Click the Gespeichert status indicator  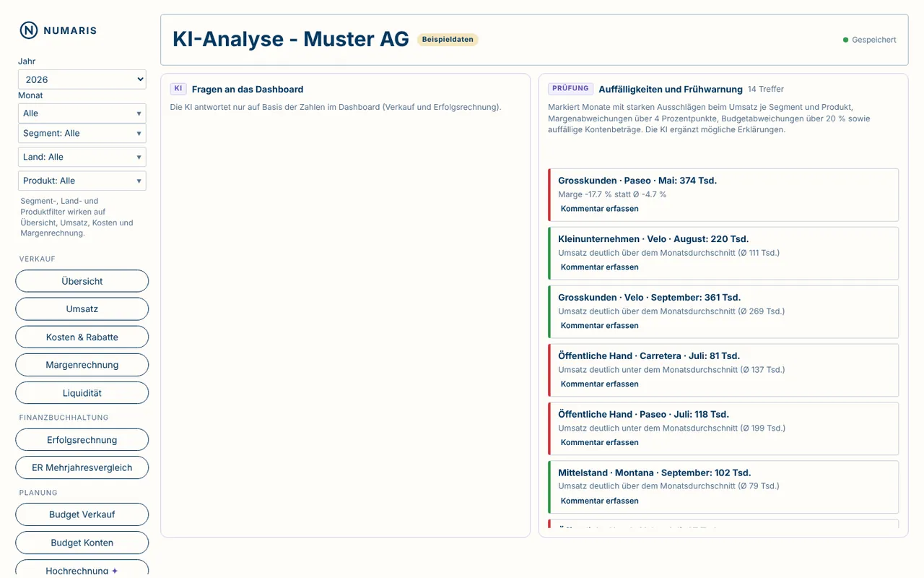coord(870,40)
